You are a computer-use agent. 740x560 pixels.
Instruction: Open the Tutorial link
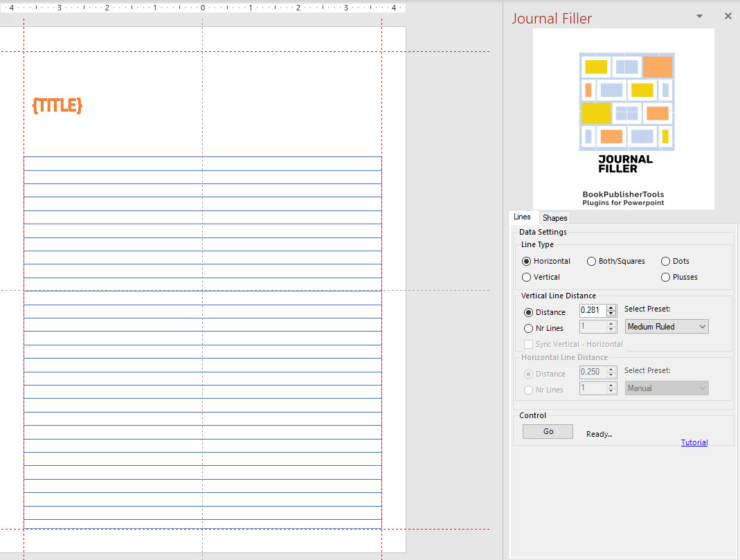[694, 442]
